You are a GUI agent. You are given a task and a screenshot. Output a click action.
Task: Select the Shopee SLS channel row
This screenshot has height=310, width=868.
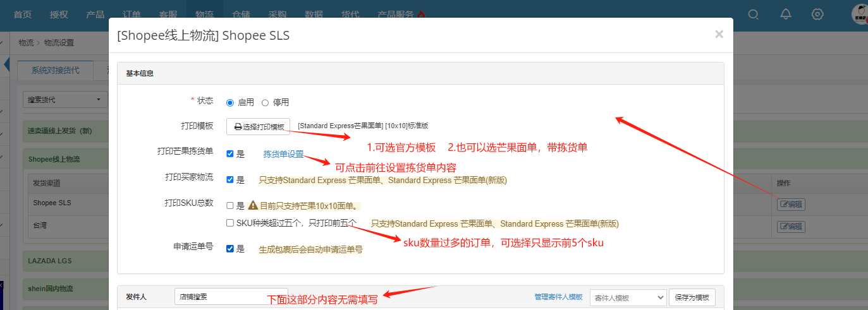pos(52,203)
